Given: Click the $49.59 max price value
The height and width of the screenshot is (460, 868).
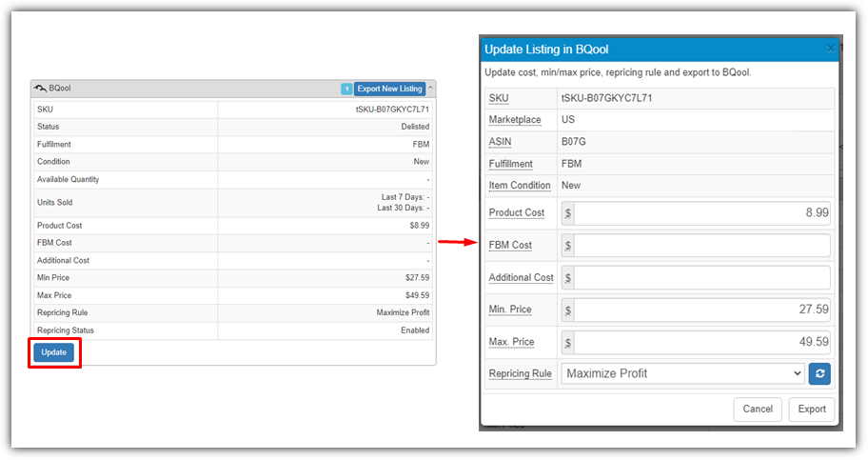Looking at the screenshot, I should [x=417, y=295].
